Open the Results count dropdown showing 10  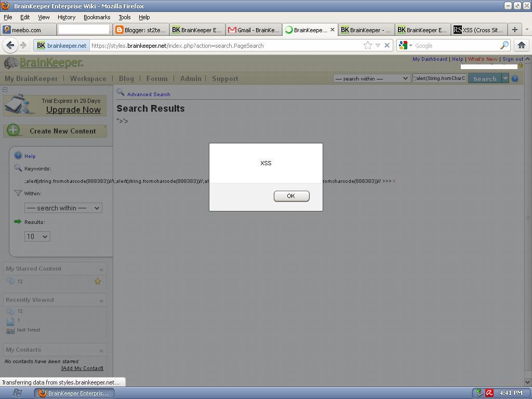tap(37, 236)
